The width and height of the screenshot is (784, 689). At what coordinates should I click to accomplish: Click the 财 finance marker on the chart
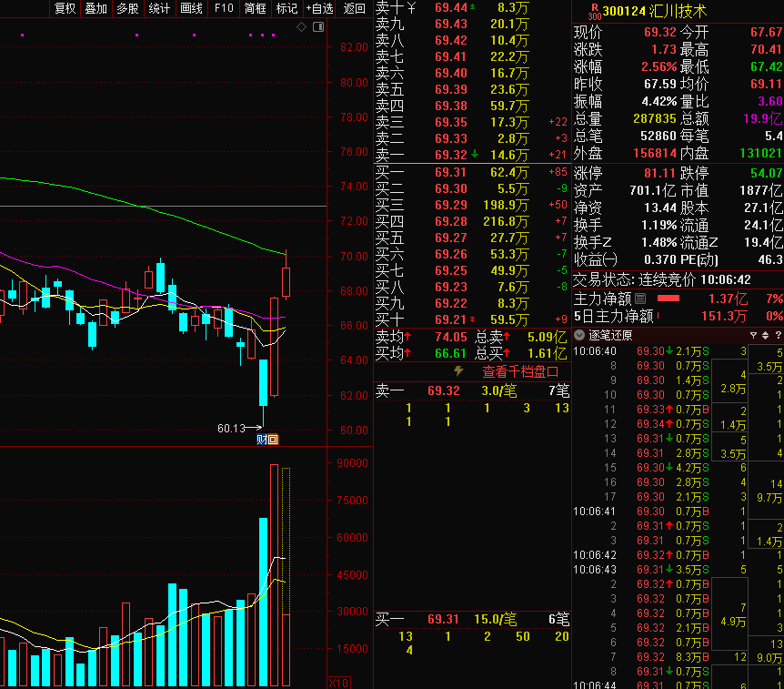(262, 440)
